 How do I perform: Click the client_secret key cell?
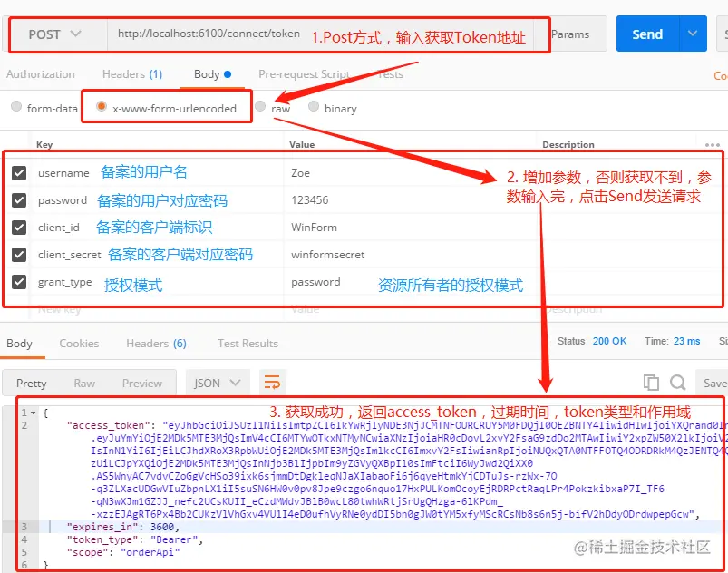[x=157, y=255]
